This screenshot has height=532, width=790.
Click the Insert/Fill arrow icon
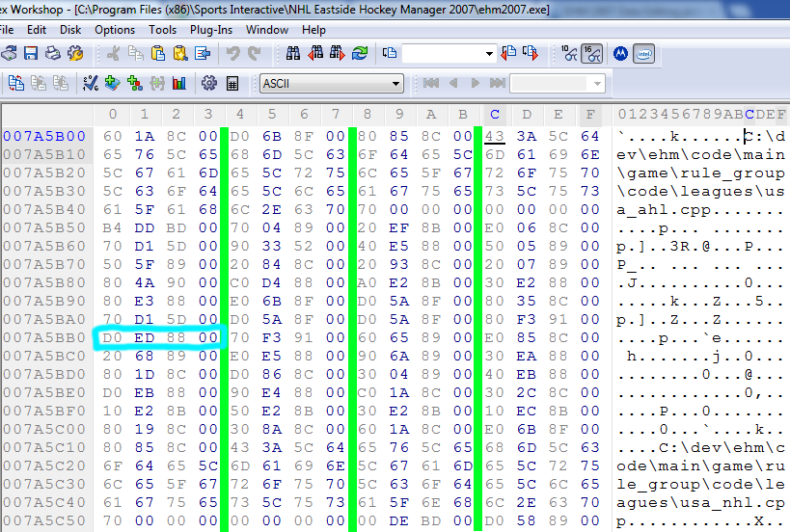(x=203, y=53)
